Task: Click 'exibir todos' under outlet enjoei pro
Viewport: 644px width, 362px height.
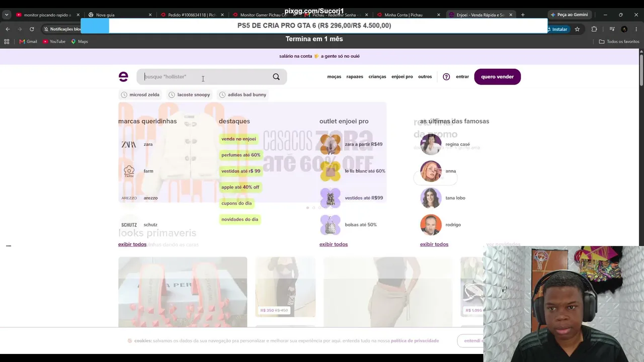Action: (334, 244)
